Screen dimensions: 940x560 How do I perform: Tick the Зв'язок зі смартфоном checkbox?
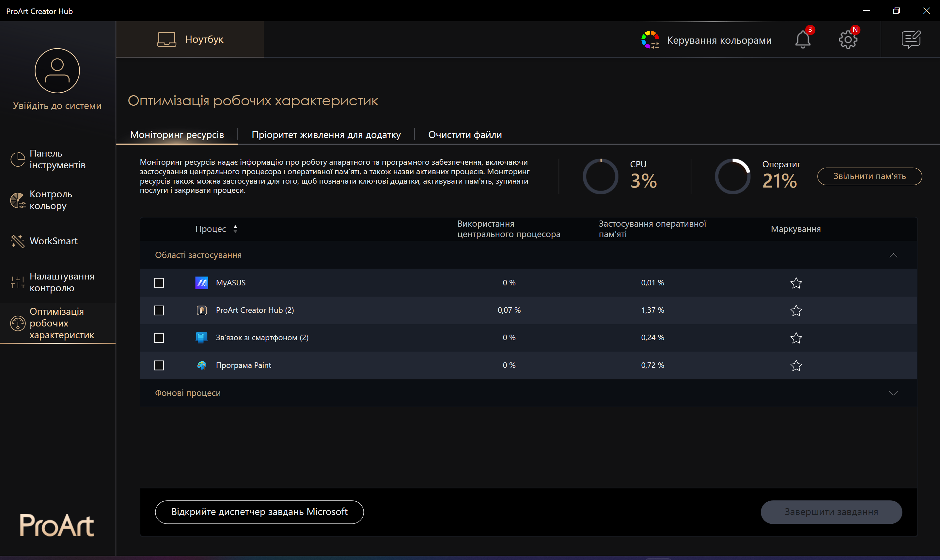point(159,338)
